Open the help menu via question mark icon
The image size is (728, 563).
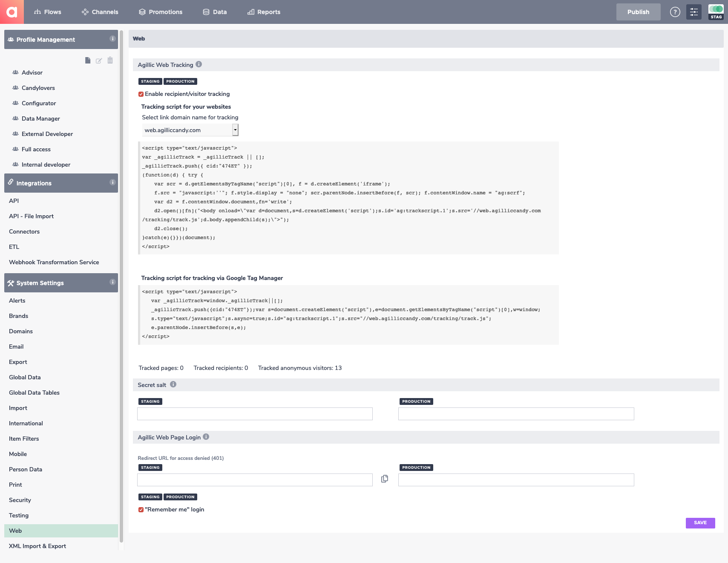(x=675, y=12)
